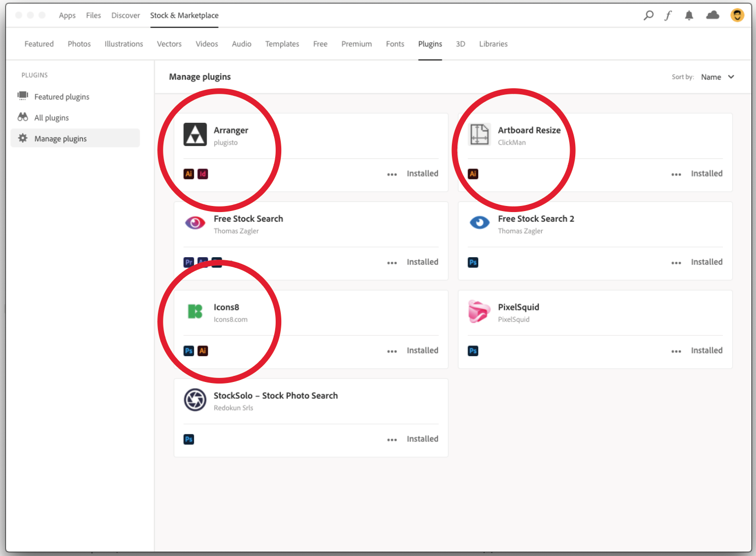Open notifications bell icon
The height and width of the screenshot is (556, 756).
pos(689,15)
